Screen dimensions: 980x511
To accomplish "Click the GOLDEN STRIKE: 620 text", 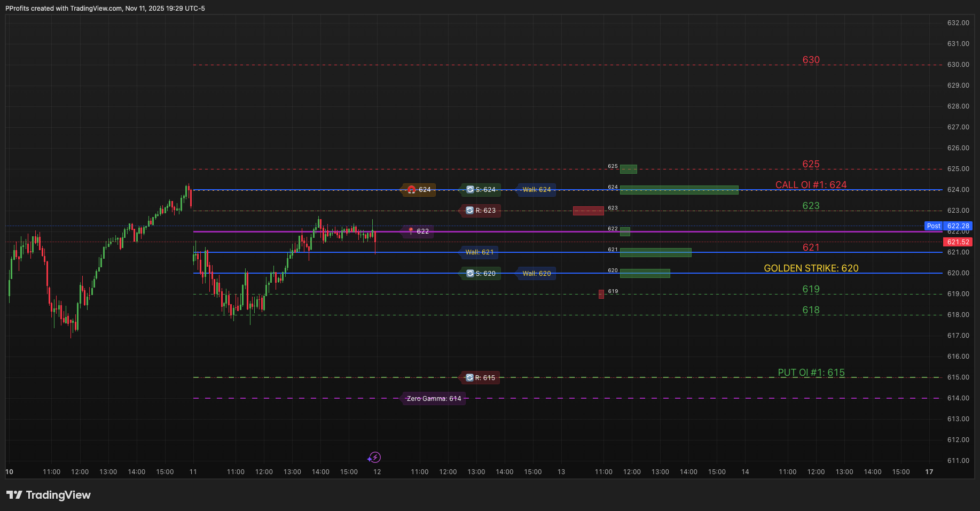I will tap(811, 268).
